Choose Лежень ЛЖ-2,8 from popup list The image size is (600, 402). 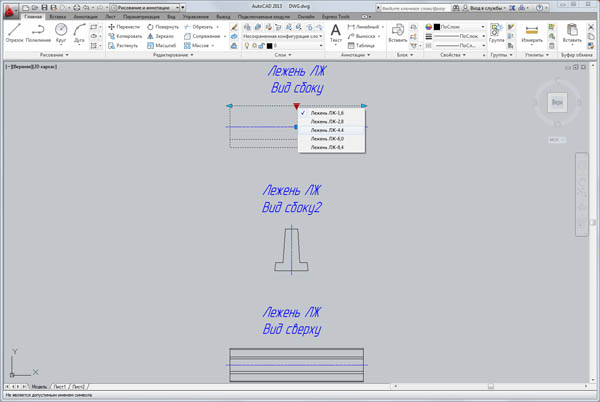(331, 121)
